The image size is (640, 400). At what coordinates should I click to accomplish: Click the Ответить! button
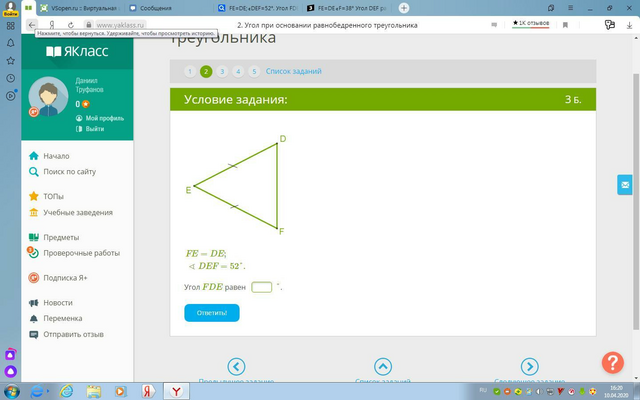click(x=212, y=313)
